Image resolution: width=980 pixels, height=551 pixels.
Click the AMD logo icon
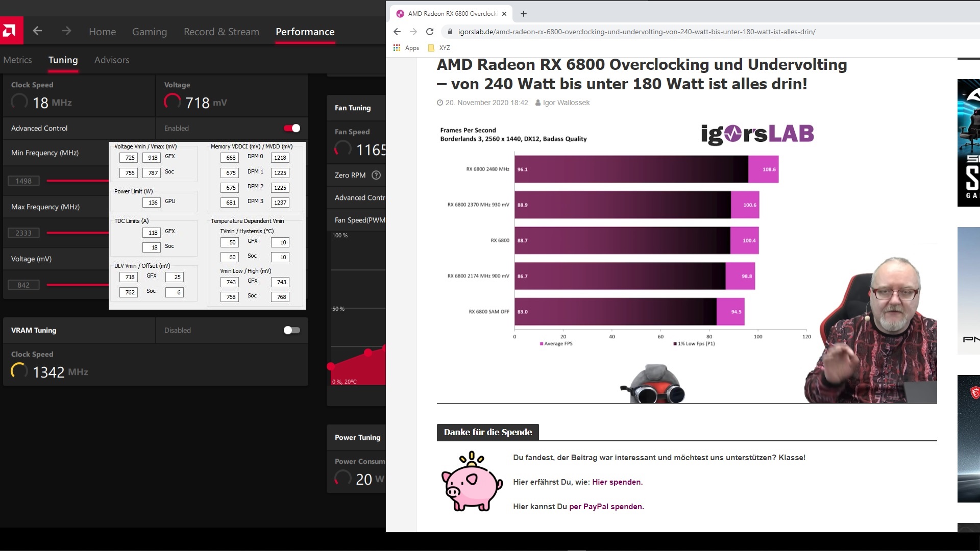click(10, 31)
